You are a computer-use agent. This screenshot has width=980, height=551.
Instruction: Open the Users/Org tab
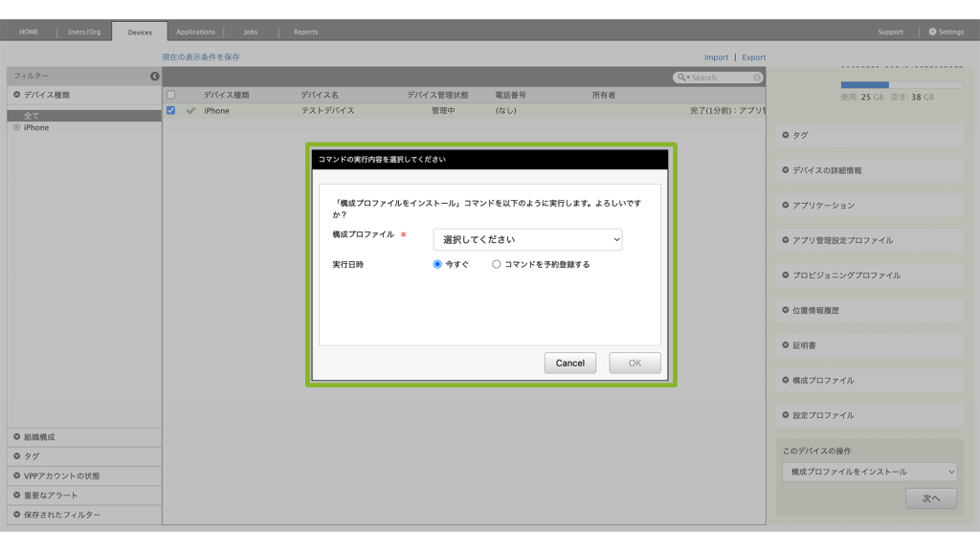[84, 32]
